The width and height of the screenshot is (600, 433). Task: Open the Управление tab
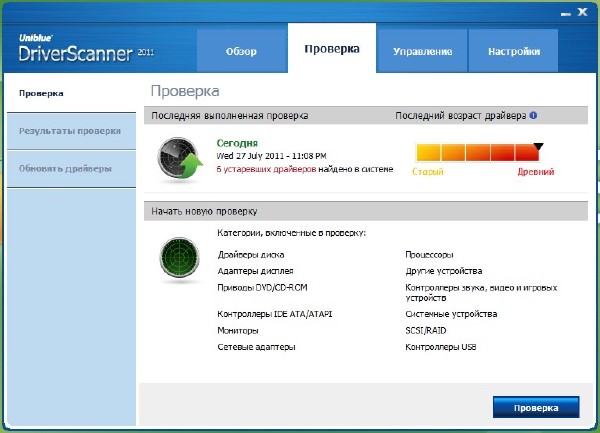[x=422, y=51]
